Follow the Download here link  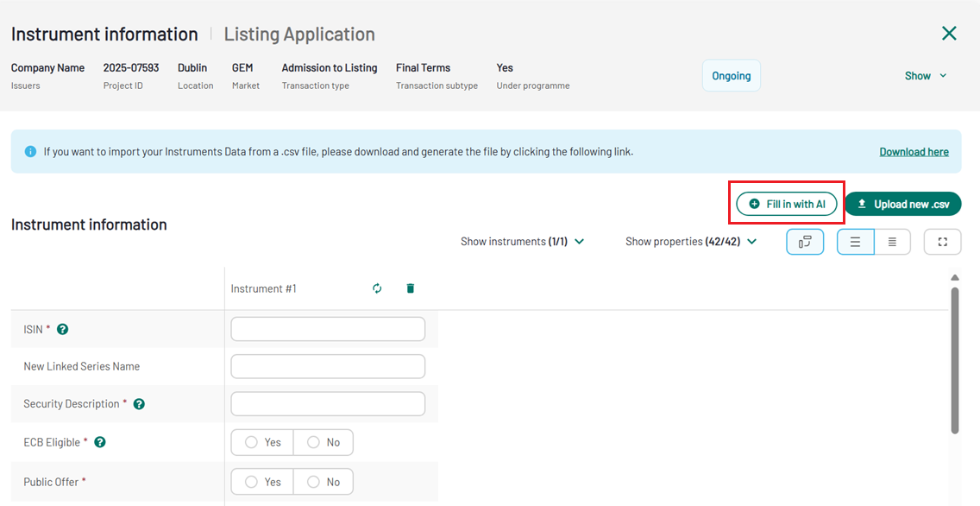click(x=914, y=152)
